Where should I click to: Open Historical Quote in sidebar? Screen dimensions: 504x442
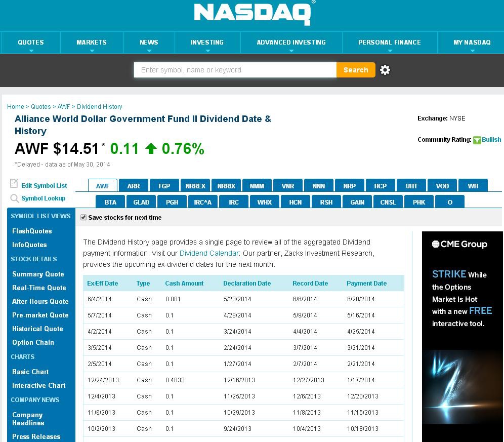click(37, 329)
